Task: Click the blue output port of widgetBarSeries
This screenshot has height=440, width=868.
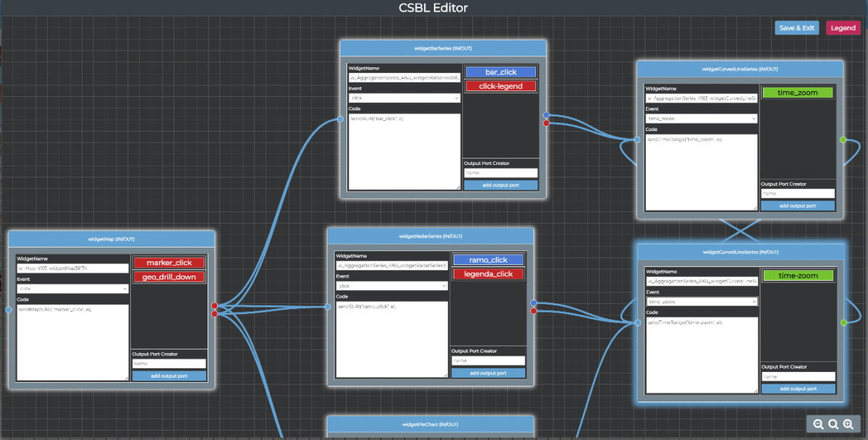Action: click(x=546, y=115)
